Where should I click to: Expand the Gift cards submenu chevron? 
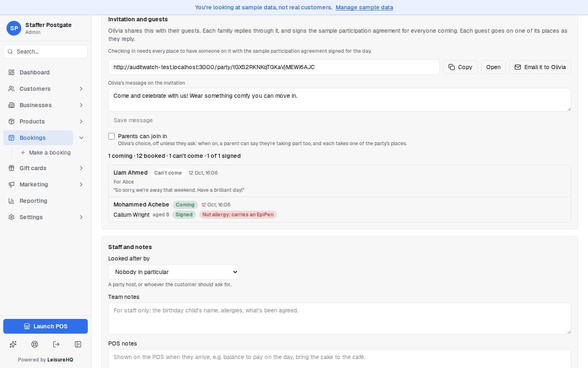(81, 168)
